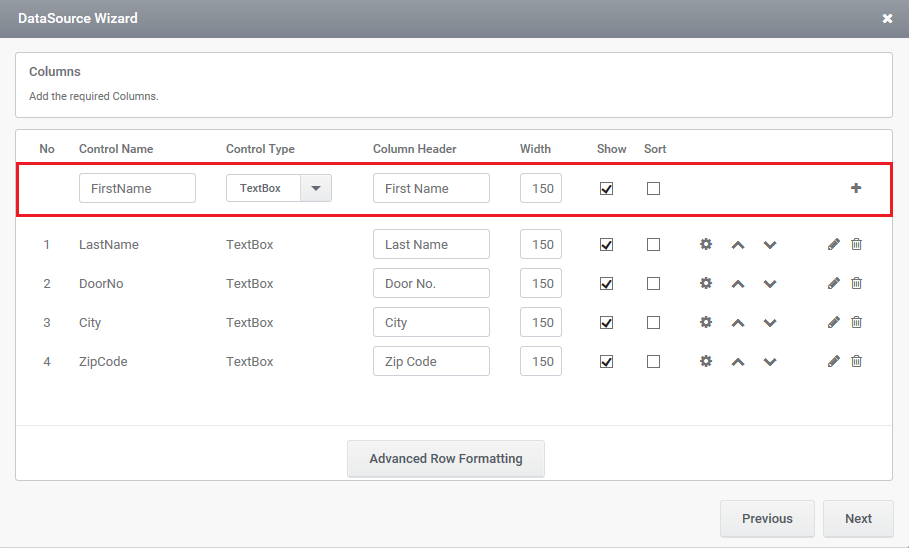Click the plus icon to add column
This screenshot has height=554, width=909.
click(x=856, y=188)
